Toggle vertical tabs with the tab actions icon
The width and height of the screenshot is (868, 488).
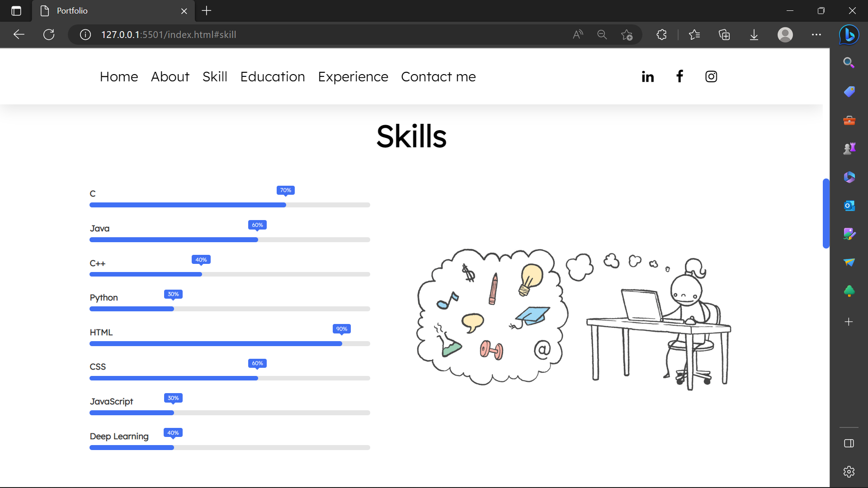[16, 11]
